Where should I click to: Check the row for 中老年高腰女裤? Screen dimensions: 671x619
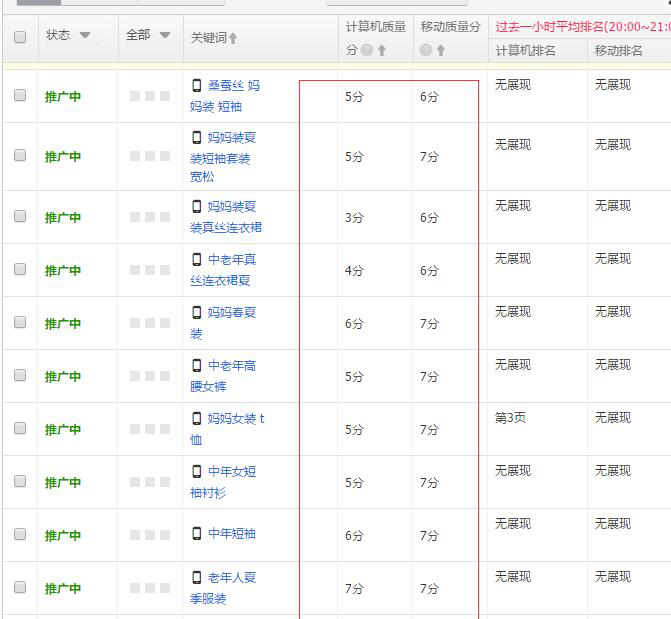(20, 375)
